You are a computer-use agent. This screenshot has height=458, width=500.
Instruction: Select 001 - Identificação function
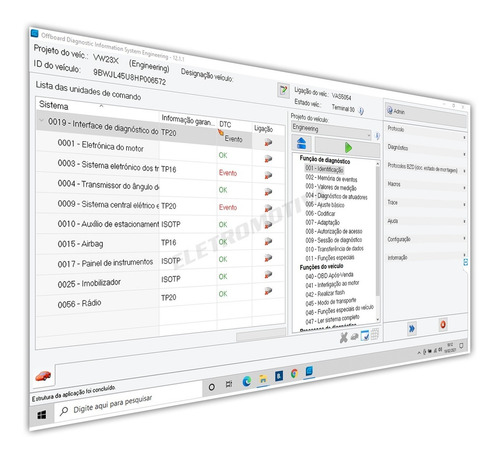pyautogui.click(x=324, y=169)
